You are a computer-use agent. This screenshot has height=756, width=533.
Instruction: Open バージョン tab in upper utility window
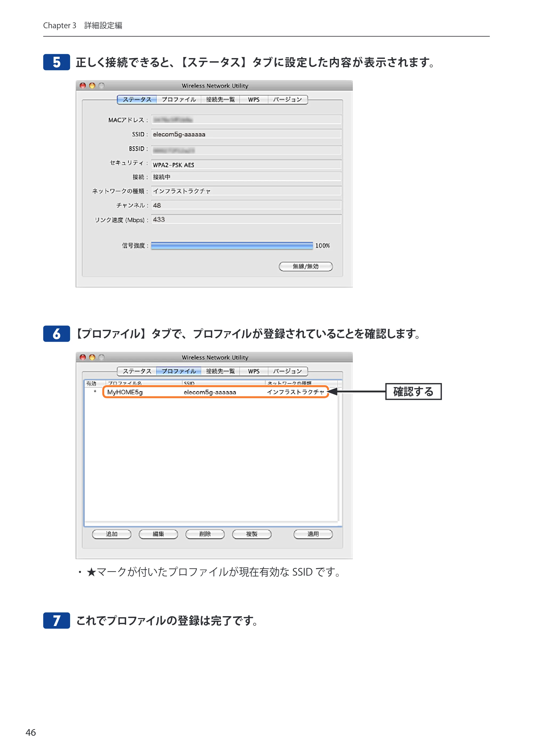click(x=288, y=99)
